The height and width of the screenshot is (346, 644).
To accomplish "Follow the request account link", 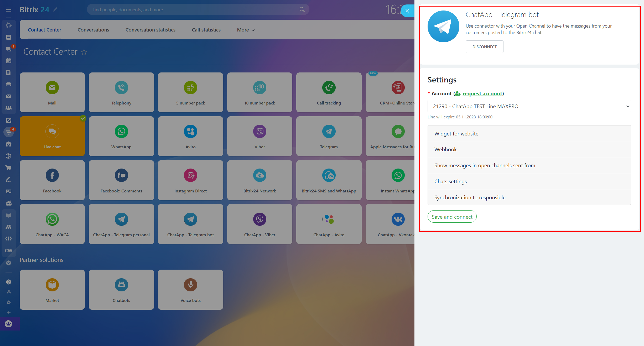I will coord(482,94).
